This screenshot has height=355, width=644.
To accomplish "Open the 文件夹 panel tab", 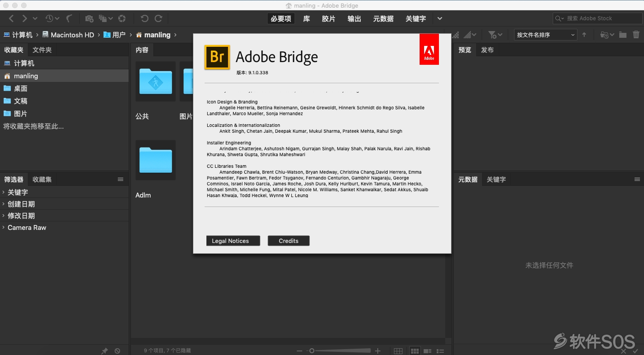I will point(42,50).
